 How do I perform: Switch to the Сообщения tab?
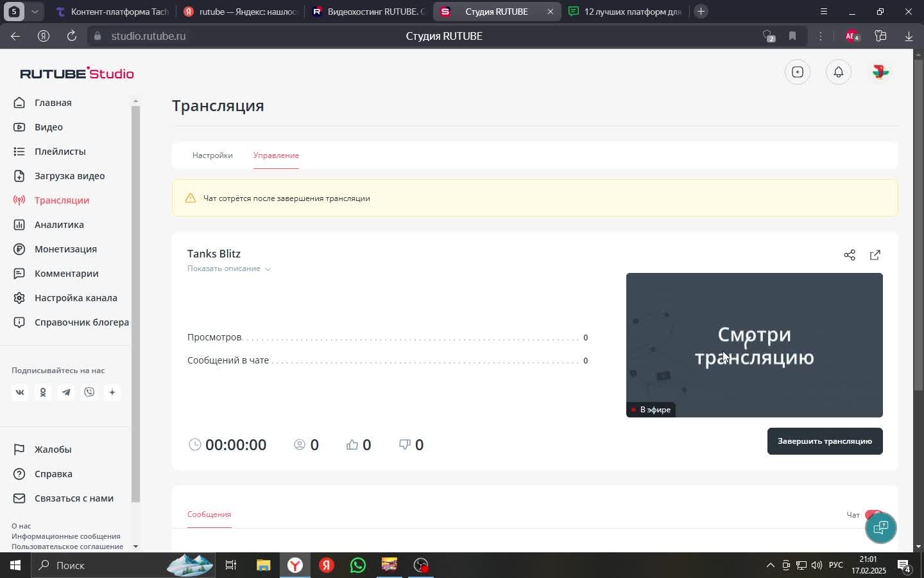209,514
